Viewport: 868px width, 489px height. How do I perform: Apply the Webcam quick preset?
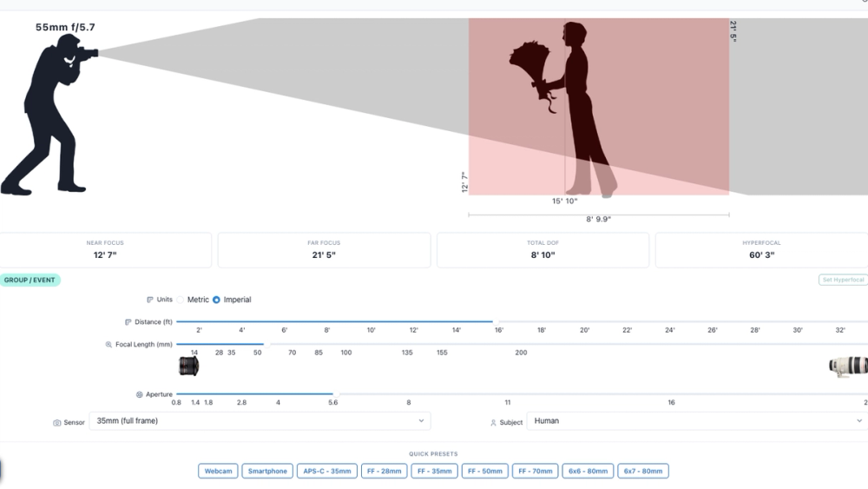point(218,472)
